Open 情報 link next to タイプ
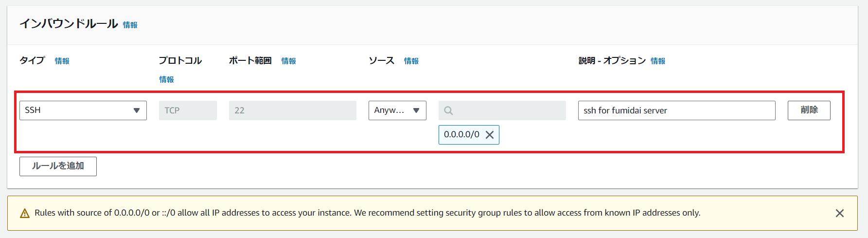 (x=62, y=61)
